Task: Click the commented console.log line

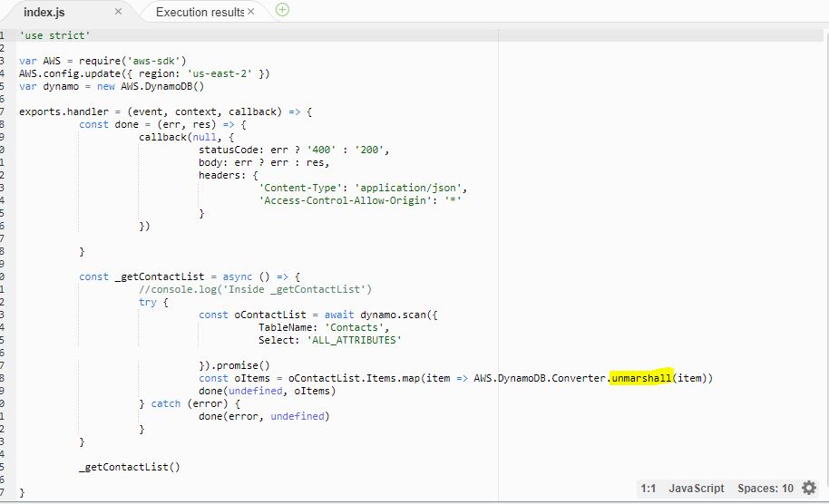Action: tap(256, 289)
